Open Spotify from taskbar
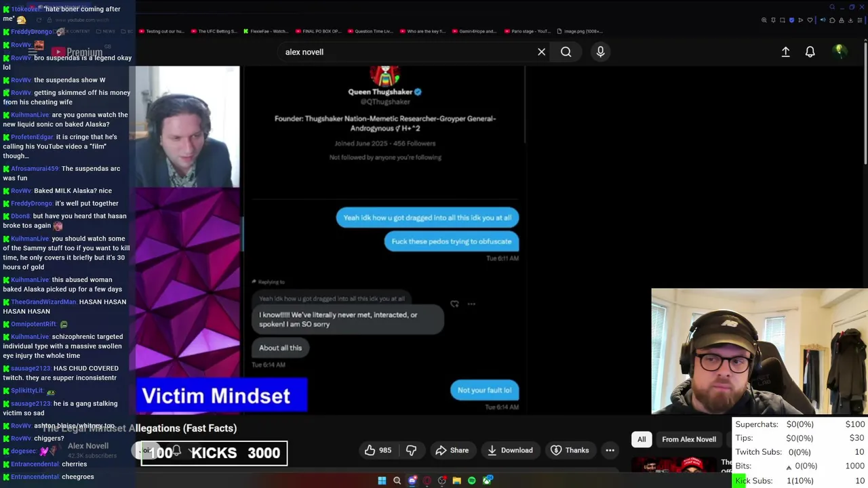 (x=472, y=481)
